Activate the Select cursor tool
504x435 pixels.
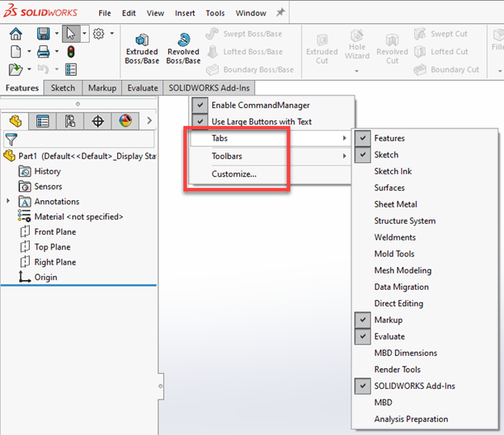(71, 33)
